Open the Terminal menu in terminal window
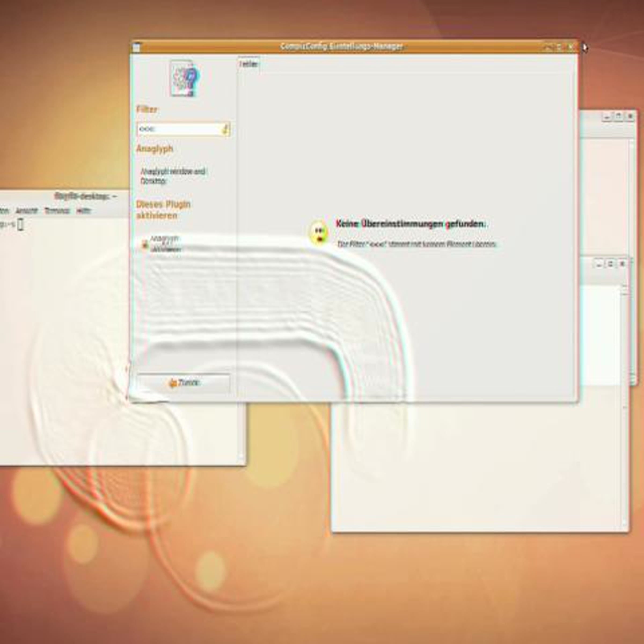The image size is (644, 644). 57,211
